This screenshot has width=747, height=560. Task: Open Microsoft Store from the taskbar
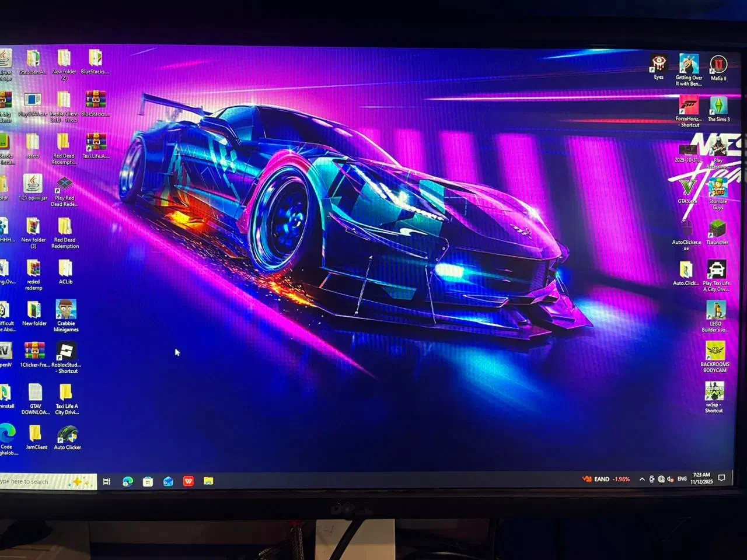[x=148, y=481]
